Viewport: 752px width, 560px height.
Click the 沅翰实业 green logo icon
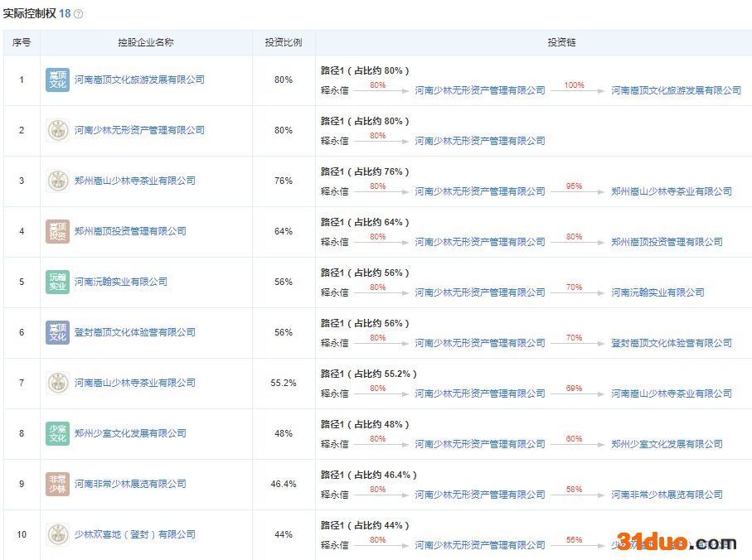[x=57, y=282]
